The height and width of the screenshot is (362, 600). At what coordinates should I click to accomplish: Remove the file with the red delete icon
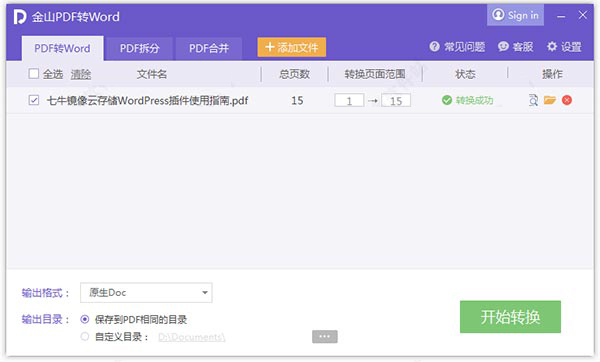click(567, 100)
